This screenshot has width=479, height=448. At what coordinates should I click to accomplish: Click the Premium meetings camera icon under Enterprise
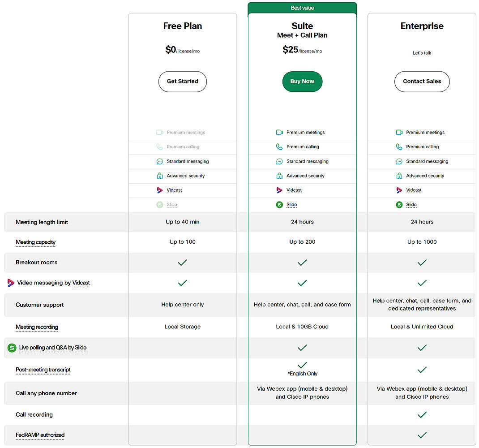coord(399,132)
